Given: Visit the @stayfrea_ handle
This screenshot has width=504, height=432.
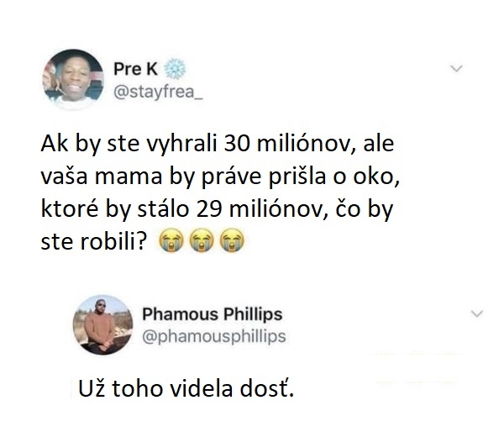Looking at the screenshot, I should tap(158, 92).
